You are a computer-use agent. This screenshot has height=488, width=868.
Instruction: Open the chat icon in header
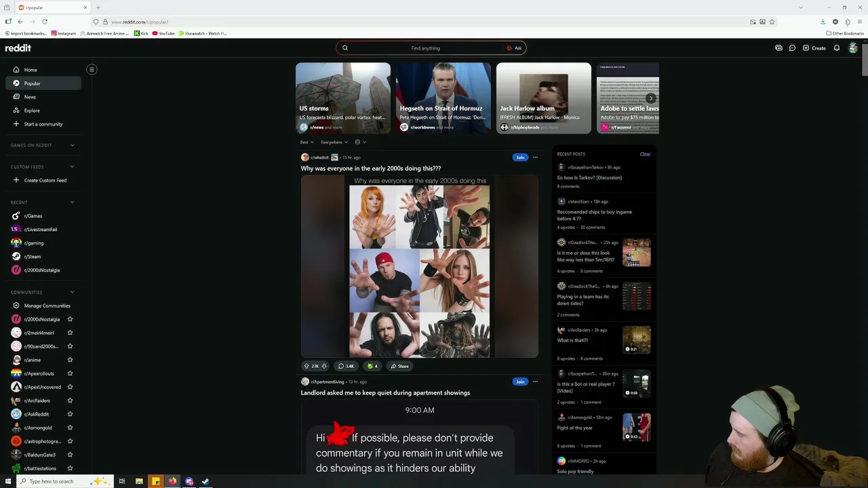pyautogui.click(x=792, y=48)
